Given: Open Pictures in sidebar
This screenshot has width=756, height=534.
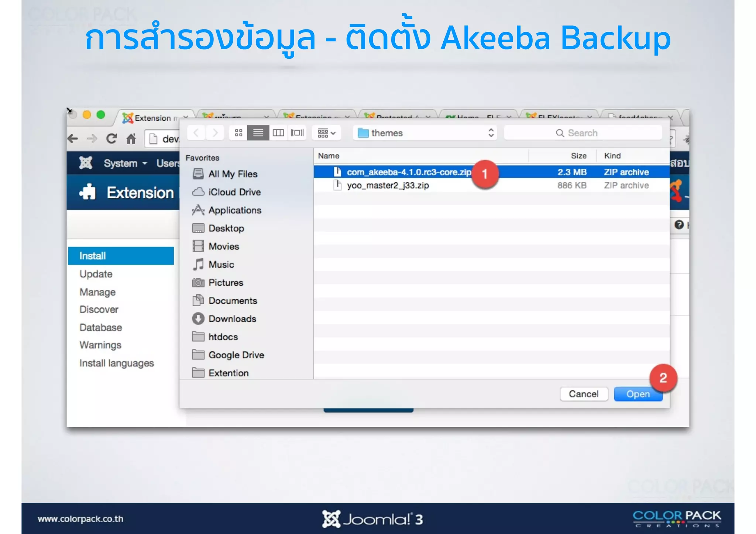Looking at the screenshot, I should coord(226,282).
